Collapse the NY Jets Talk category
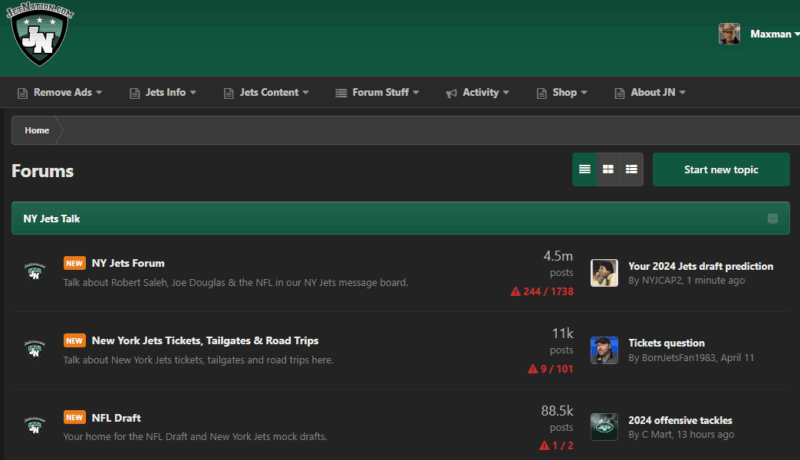 (772, 219)
